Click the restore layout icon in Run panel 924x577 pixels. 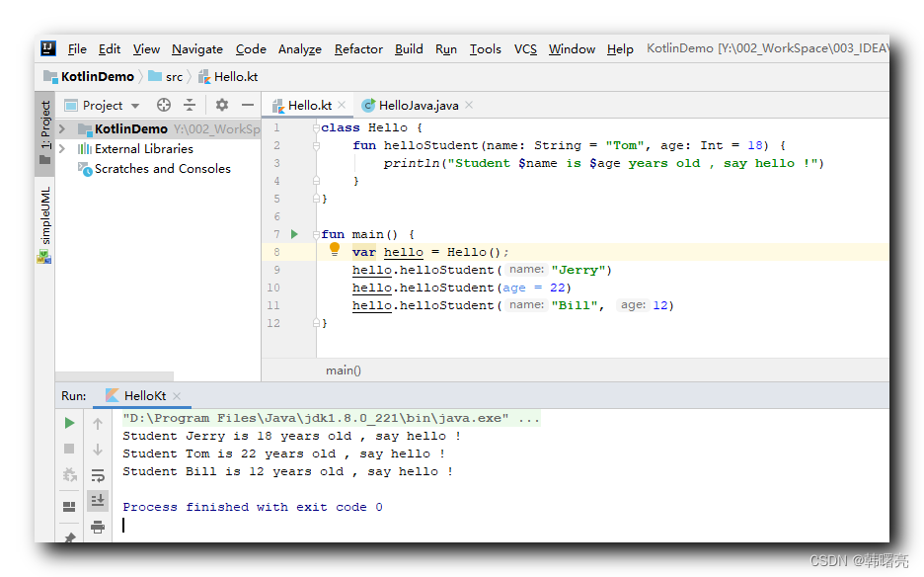[69, 507]
